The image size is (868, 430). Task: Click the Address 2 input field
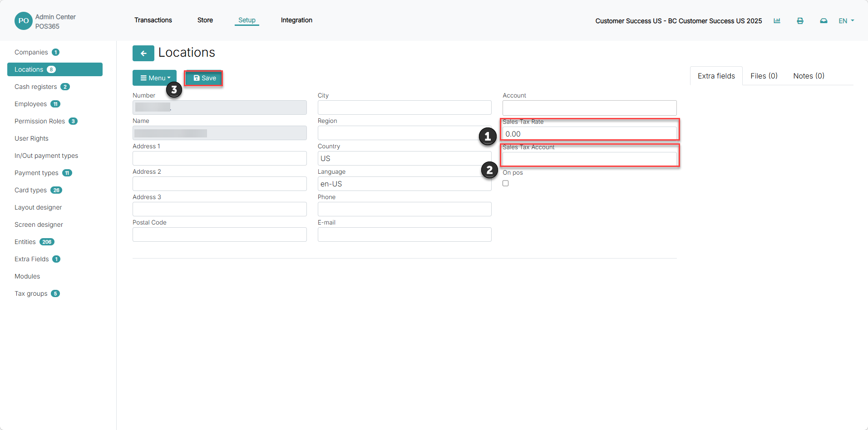coord(220,184)
